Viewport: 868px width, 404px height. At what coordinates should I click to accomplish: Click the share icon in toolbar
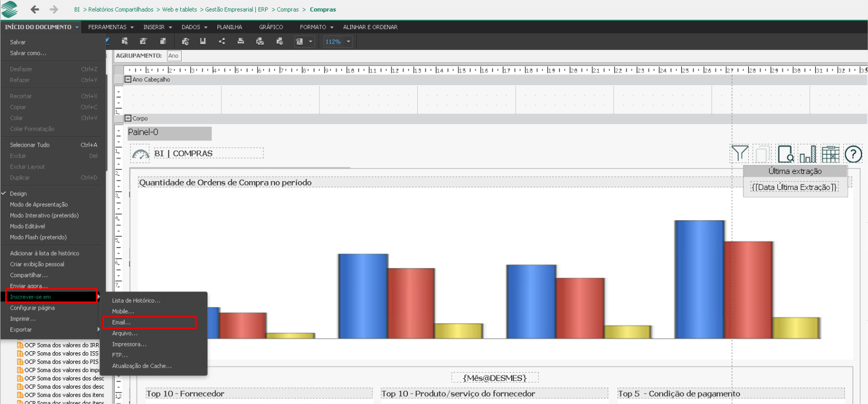tap(222, 41)
